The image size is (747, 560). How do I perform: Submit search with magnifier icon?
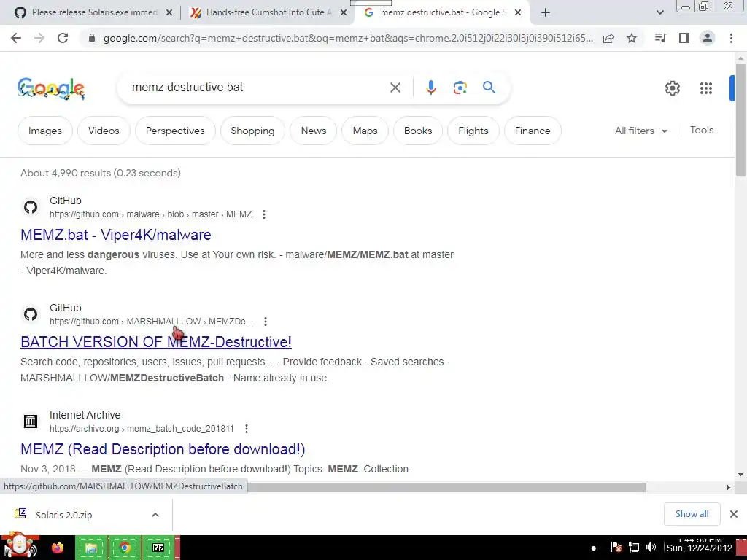click(x=489, y=87)
